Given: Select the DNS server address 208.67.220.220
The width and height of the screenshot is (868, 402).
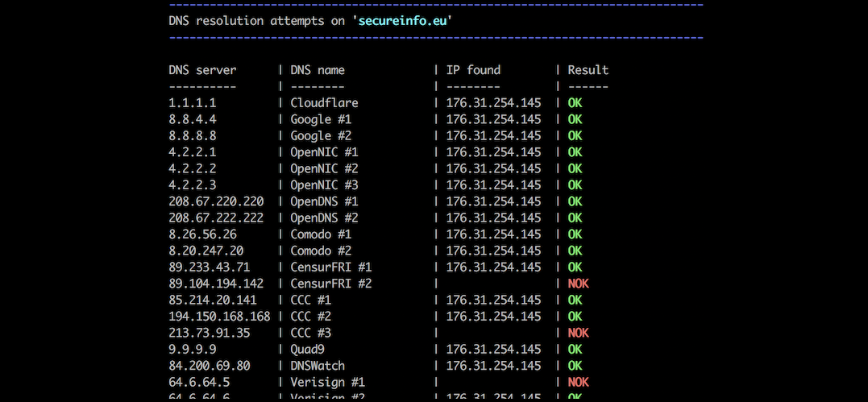Looking at the screenshot, I should coord(217,201).
